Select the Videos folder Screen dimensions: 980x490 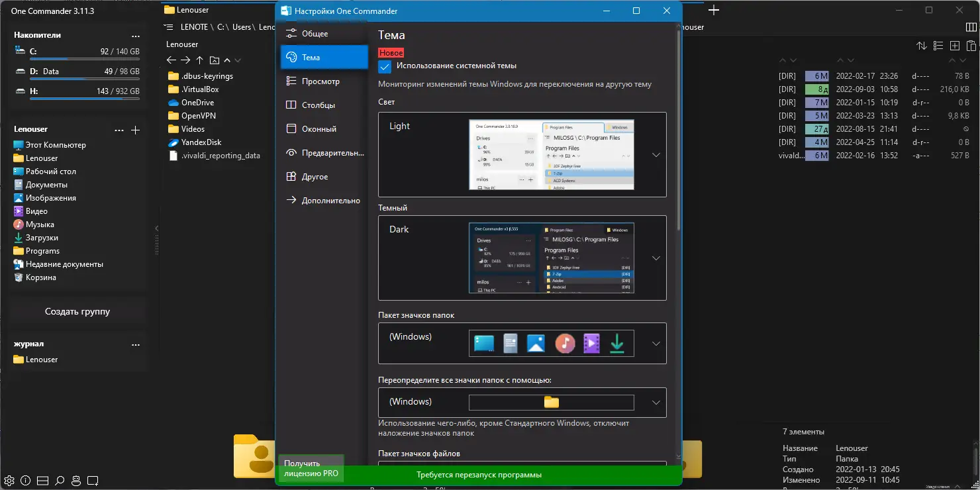point(186,129)
